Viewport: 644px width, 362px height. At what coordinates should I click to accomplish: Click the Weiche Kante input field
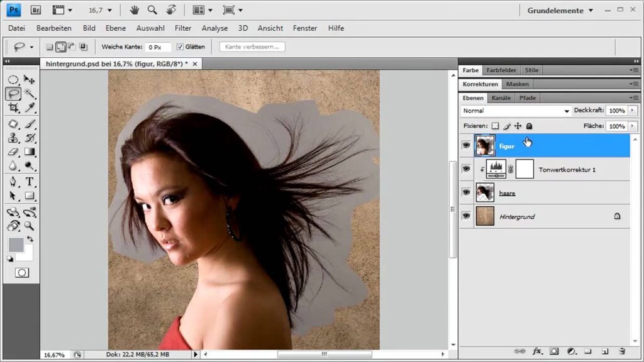pos(158,47)
